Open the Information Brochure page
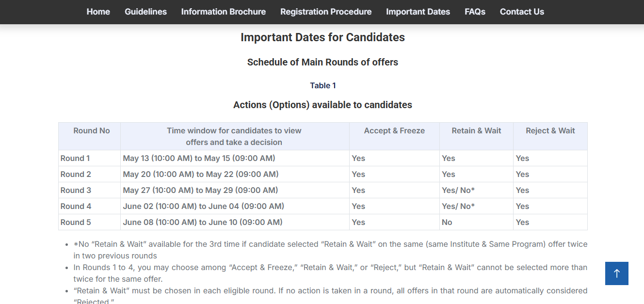Screen dimensions: 644x304 [x=223, y=12]
